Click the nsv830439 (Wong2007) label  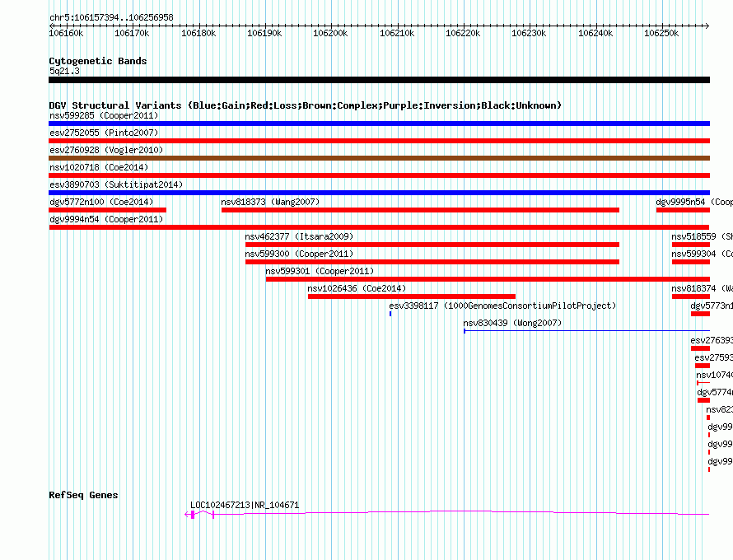pos(512,323)
